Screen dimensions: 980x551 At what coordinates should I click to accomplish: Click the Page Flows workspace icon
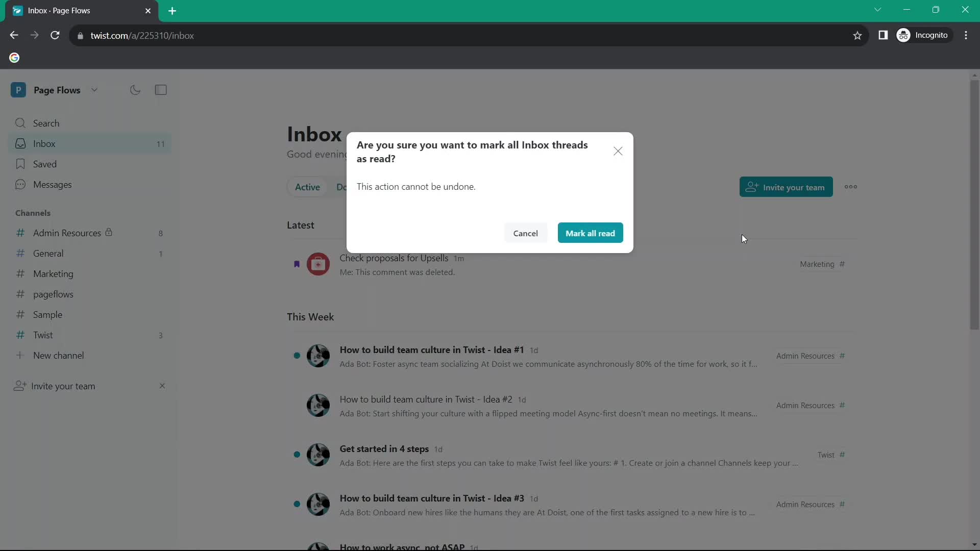[18, 89]
